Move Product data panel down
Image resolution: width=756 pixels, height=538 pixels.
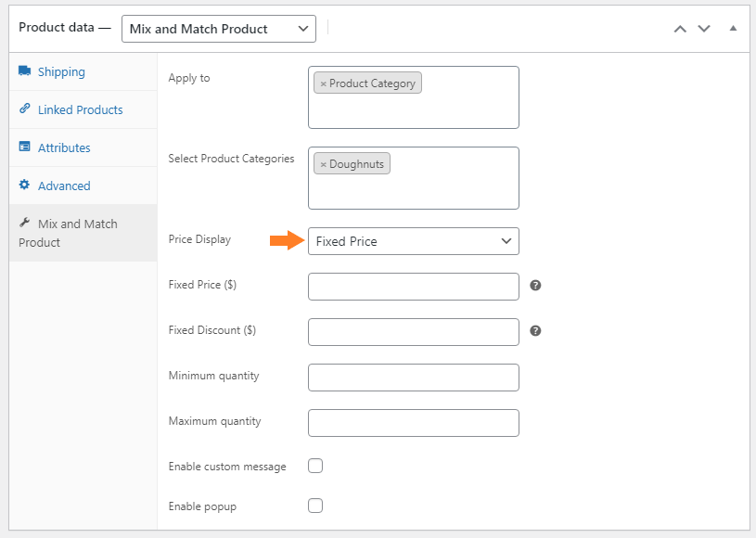coord(704,29)
